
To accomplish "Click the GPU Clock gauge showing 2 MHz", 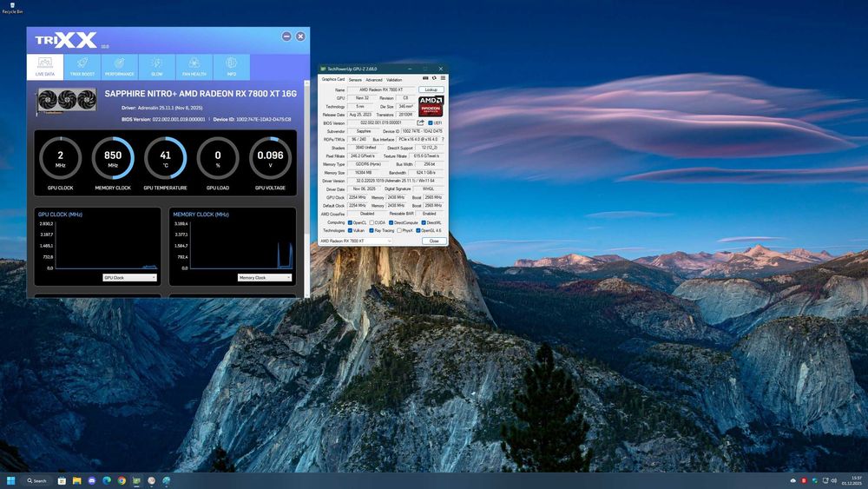I will tap(61, 158).
